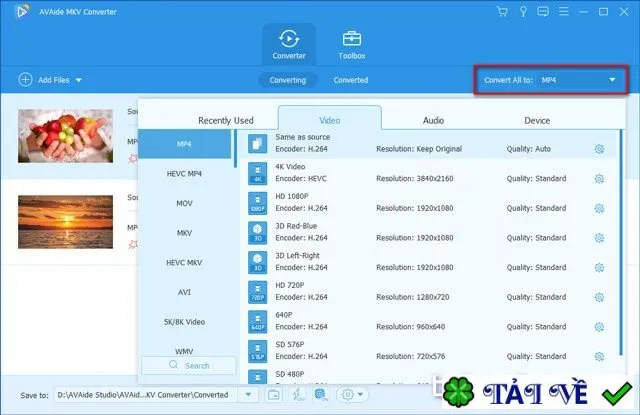Select the Resolution: Keep Original text
Viewport: 640px width, 415px height.
pyautogui.click(x=419, y=149)
